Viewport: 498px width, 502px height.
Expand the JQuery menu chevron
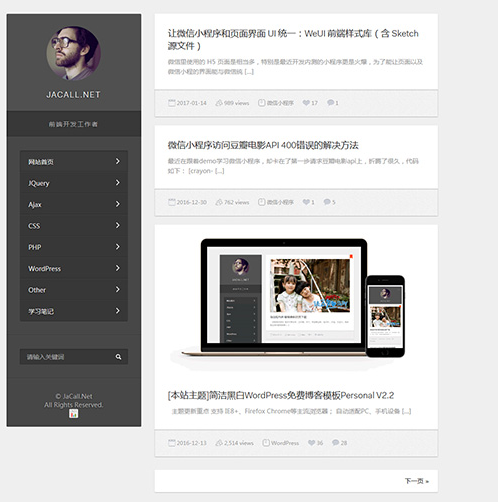pos(118,183)
